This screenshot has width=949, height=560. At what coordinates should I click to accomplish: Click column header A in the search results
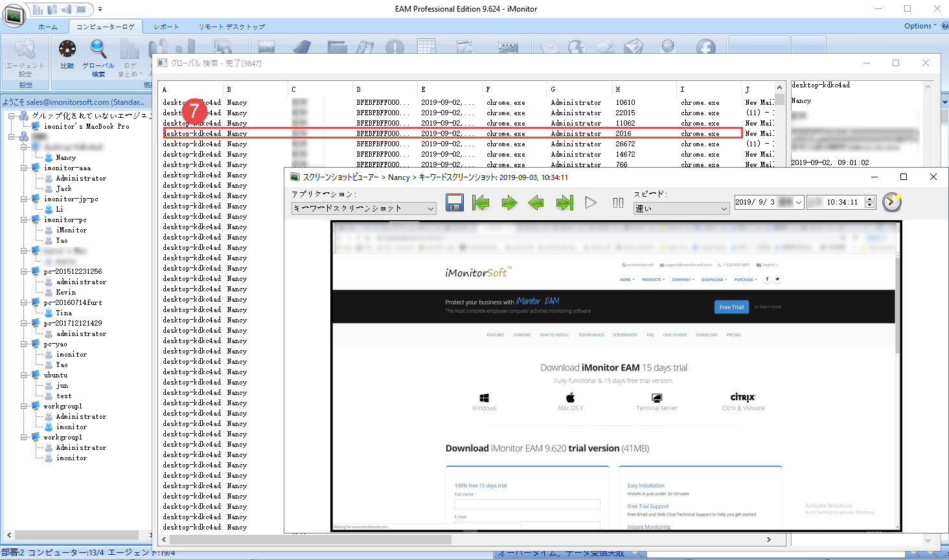tap(191, 89)
